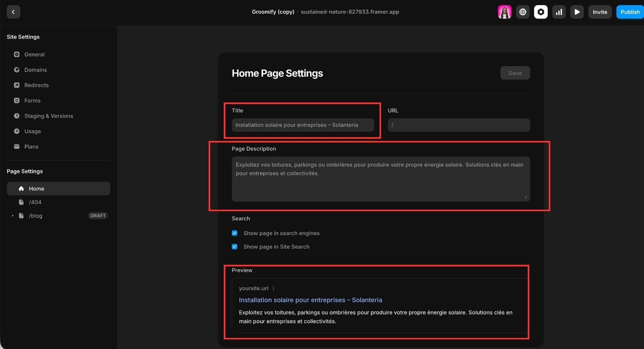The height and width of the screenshot is (349, 644).
Task: Open the user profile avatar
Action: 504,12
